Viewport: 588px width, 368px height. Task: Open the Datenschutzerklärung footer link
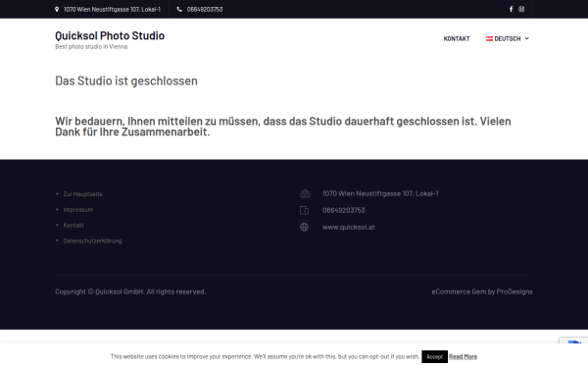pos(92,240)
